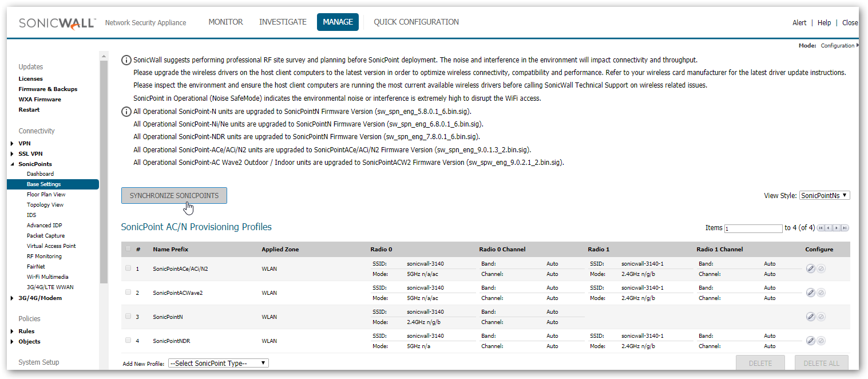
Task: Open edit icon for SonicPointN profile
Action: [x=810, y=317]
